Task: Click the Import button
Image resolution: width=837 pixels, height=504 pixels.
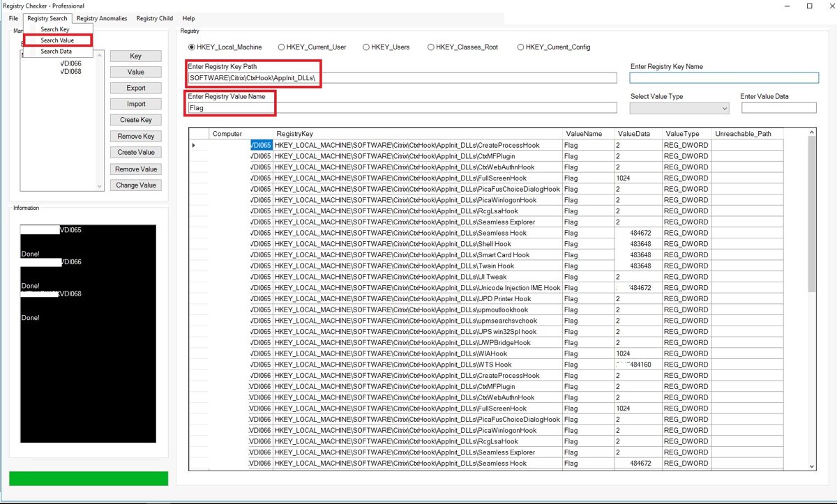Action: 135,104
